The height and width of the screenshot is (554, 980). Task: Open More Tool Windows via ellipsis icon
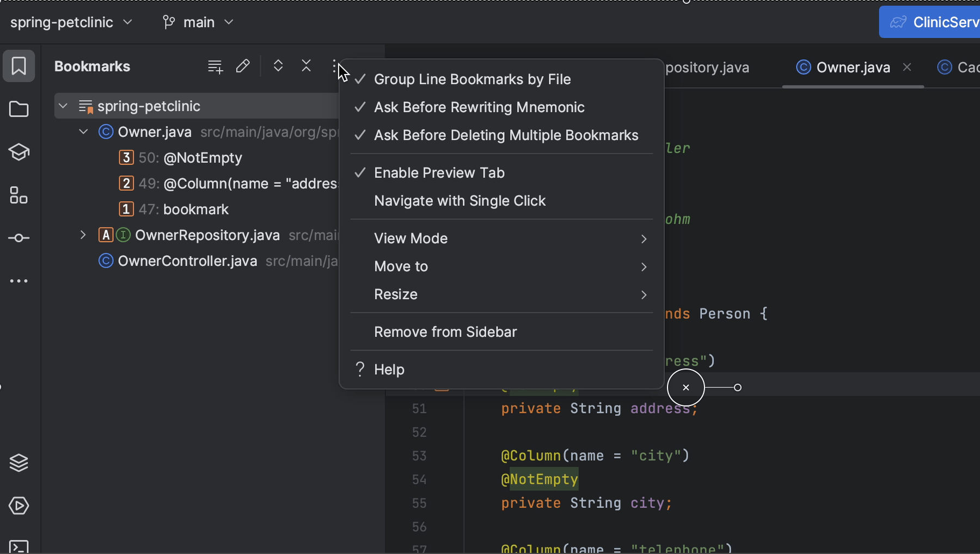click(19, 281)
